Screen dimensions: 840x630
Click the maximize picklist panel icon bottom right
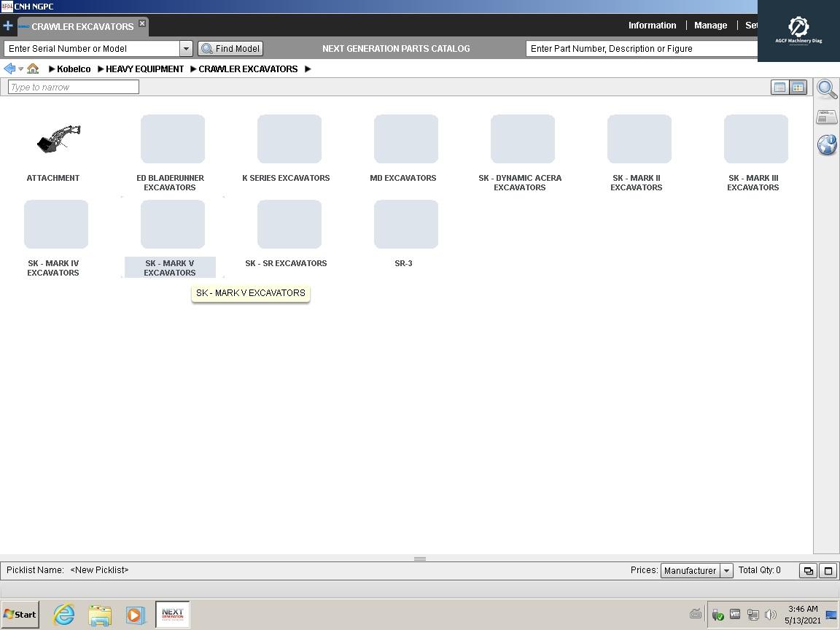pyautogui.click(x=828, y=571)
